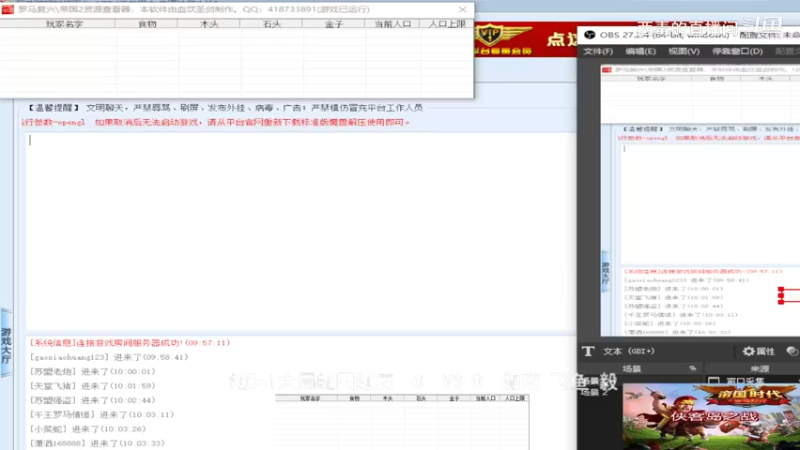
Task: Click chat line [gaoxiaohuang123] 进来了
Action: (109, 357)
